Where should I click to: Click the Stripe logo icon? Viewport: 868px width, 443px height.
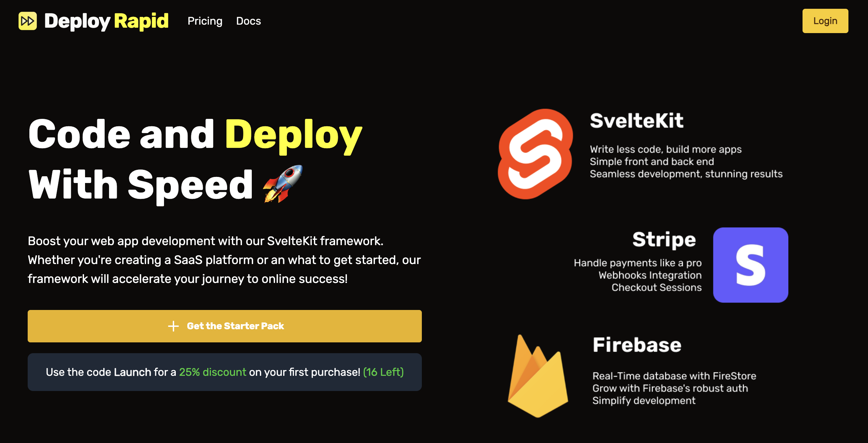[x=751, y=265]
